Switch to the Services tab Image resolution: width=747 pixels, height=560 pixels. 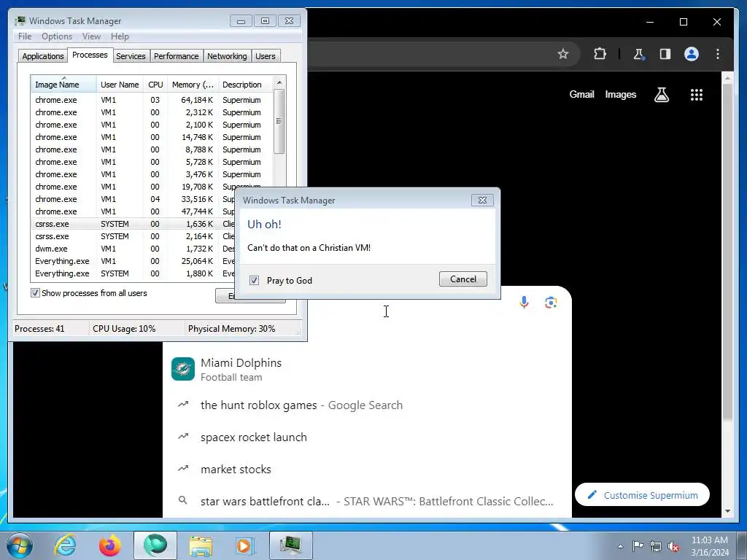click(x=131, y=56)
